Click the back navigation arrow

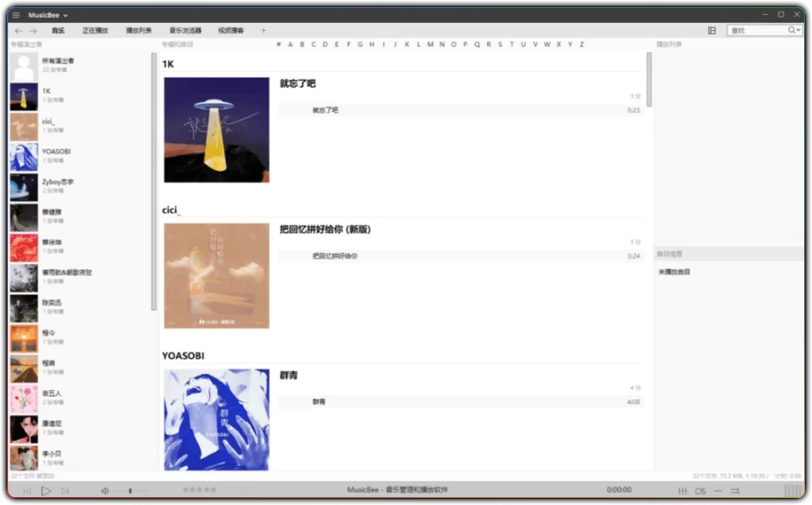[x=18, y=31]
